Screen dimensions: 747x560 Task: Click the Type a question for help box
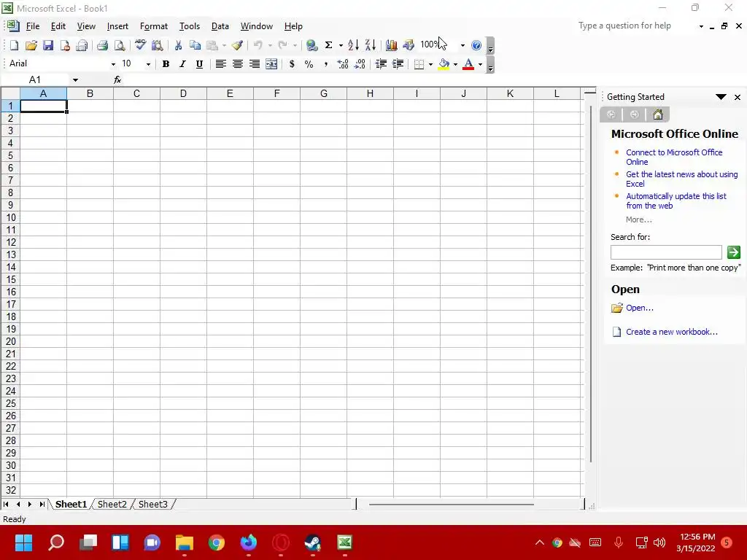pos(636,26)
